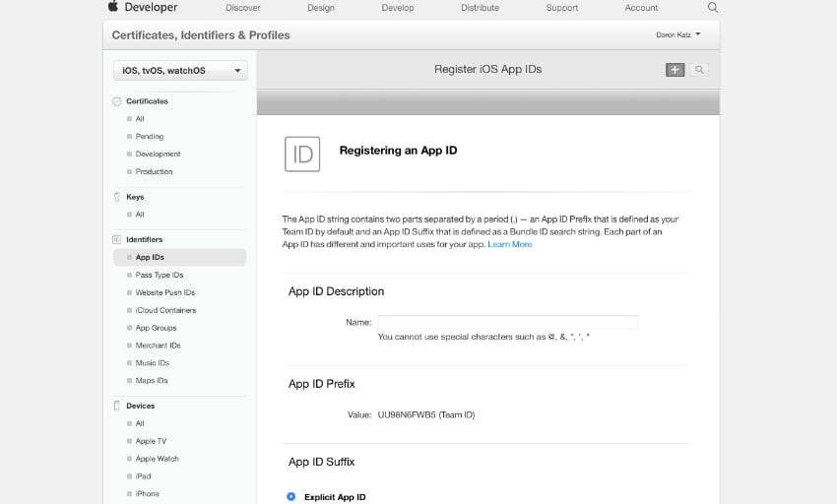Open the Doron Katz account dropdown

(677, 34)
